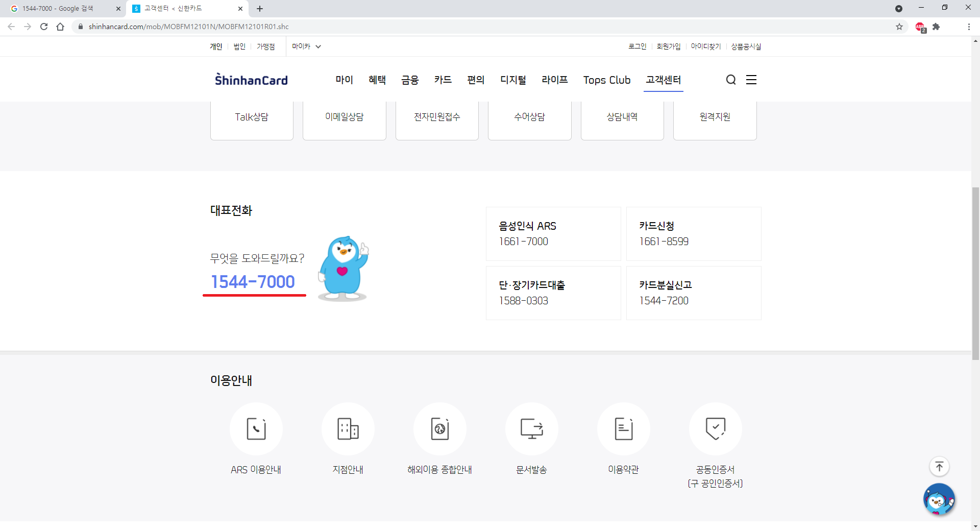This screenshot has width=980, height=531.
Task: Open the 상담내역 card
Action: (622, 120)
